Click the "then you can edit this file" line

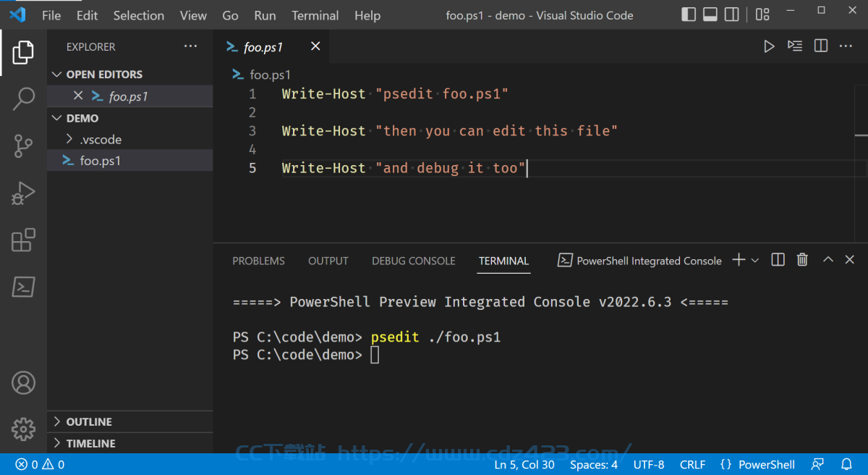tap(450, 131)
